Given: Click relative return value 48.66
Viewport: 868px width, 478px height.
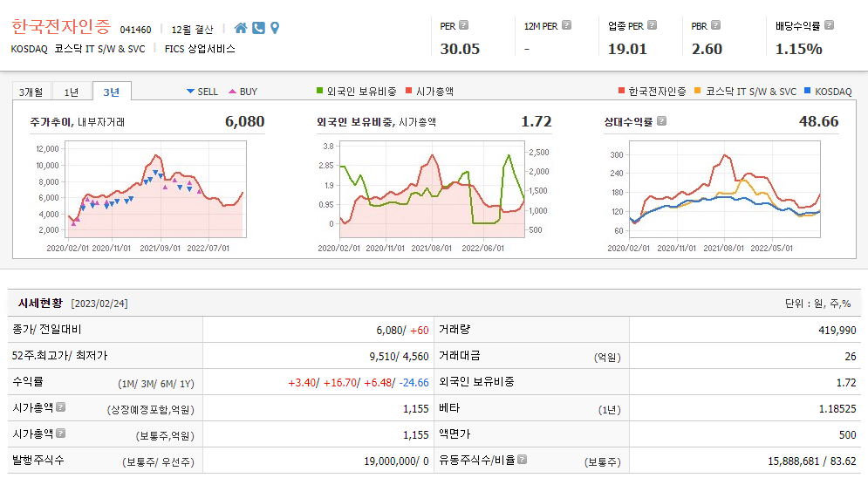Looking at the screenshot, I should [819, 121].
